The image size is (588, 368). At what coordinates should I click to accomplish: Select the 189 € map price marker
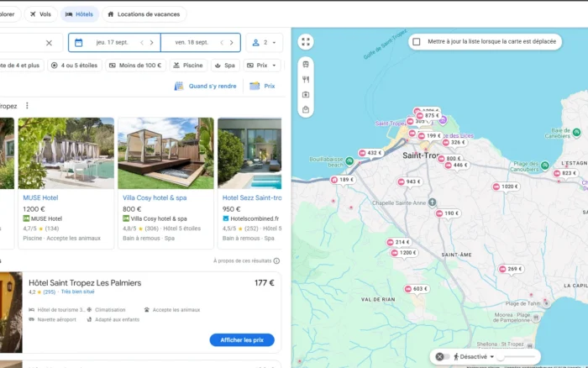click(343, 180)
